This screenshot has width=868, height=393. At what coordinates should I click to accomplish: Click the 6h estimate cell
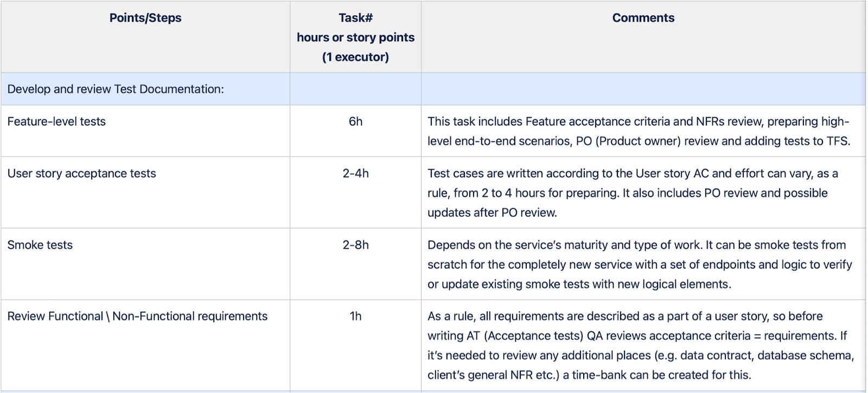point(355,121)
